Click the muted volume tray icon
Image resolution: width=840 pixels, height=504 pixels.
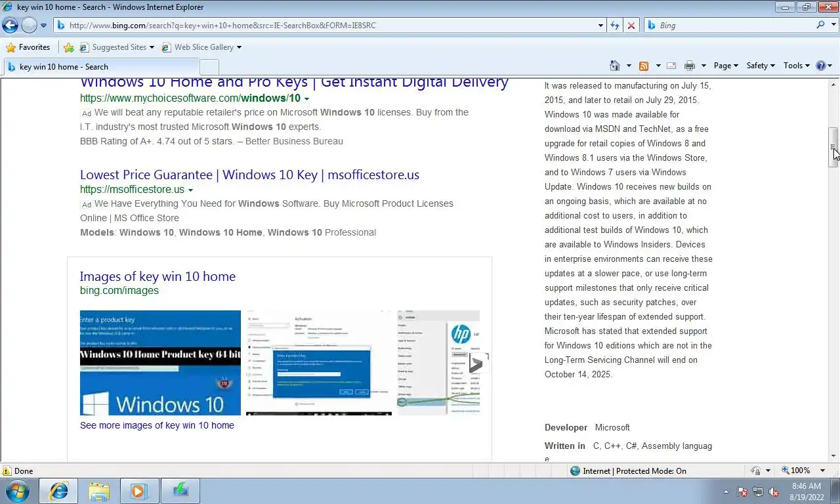(x=774, y=492)
